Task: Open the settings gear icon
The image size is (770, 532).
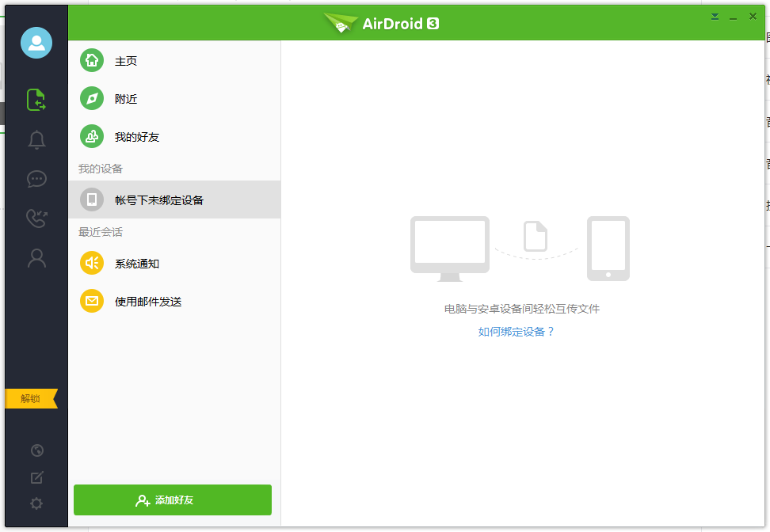Action: click(x=36, y=503)
